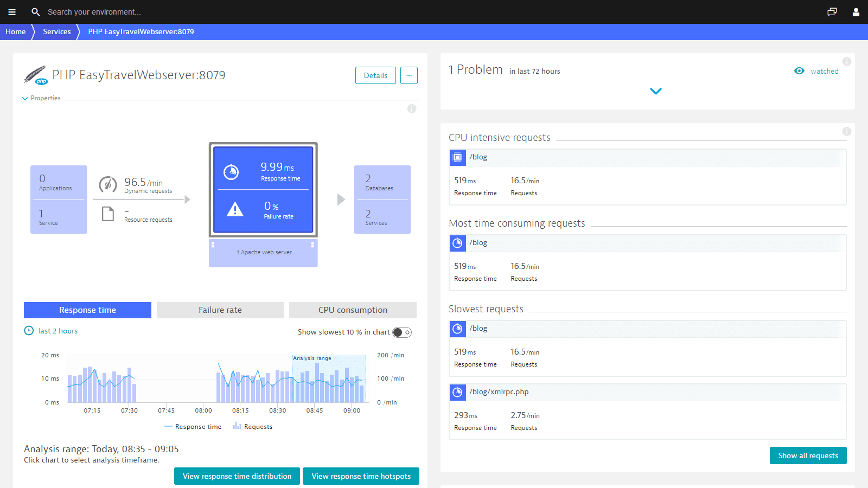Click clock icon under Most time consuming requests
The height and width of the screenshot is (488, 868).
click(x=457, y=243)
